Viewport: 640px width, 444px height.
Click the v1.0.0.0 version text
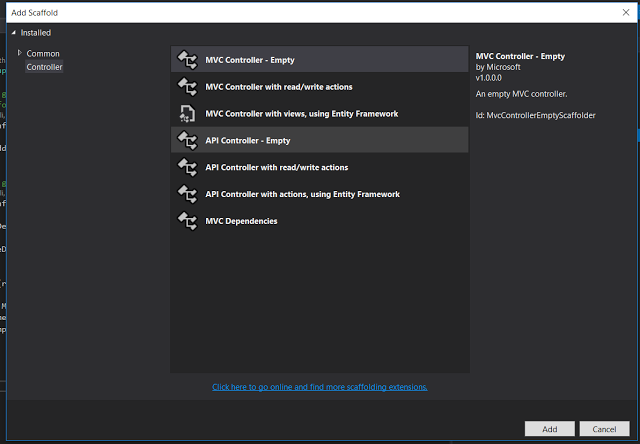pyautogui.click(x=489, y=78)
